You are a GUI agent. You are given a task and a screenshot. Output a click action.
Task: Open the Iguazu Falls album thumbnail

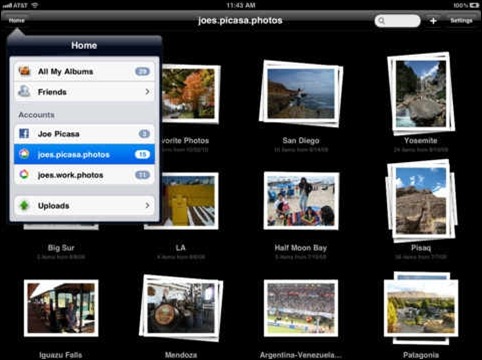tap(61, 308)
